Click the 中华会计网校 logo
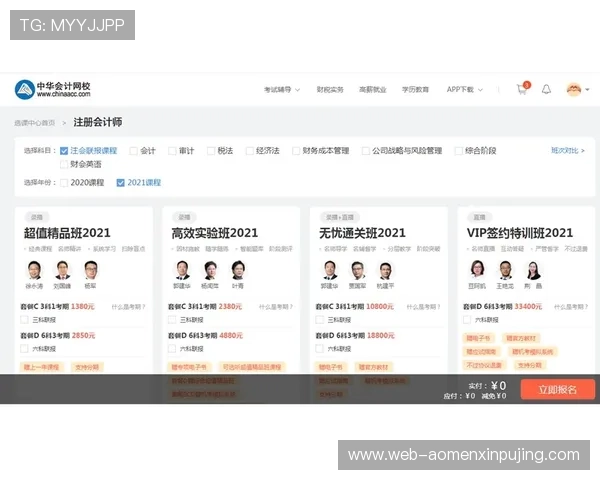The width and height of the screenshot is (600, 480). pos(53,90)
